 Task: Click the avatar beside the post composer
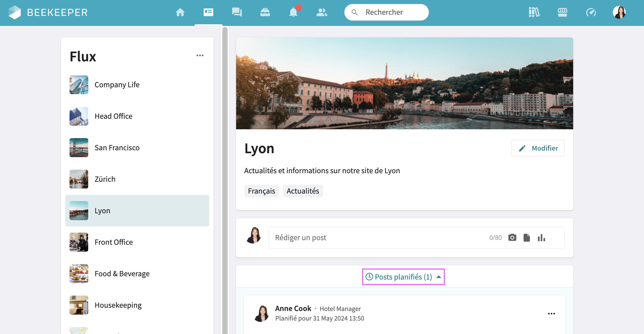254,235
